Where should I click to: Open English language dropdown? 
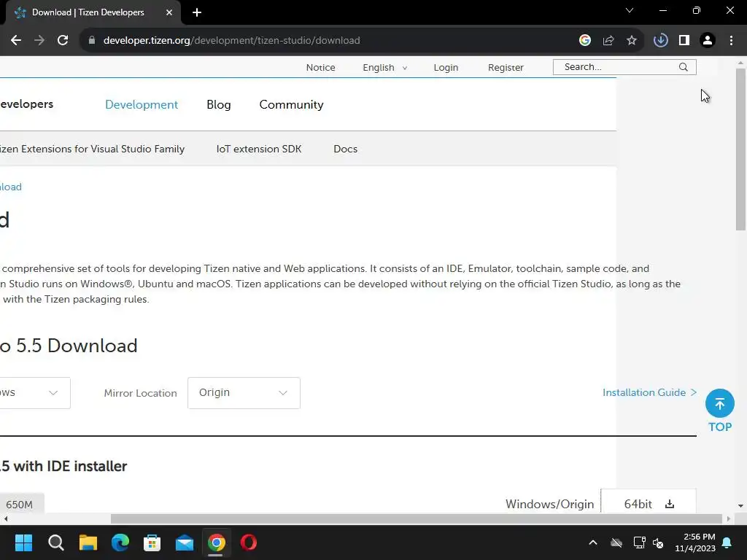[x=385, y=68]
